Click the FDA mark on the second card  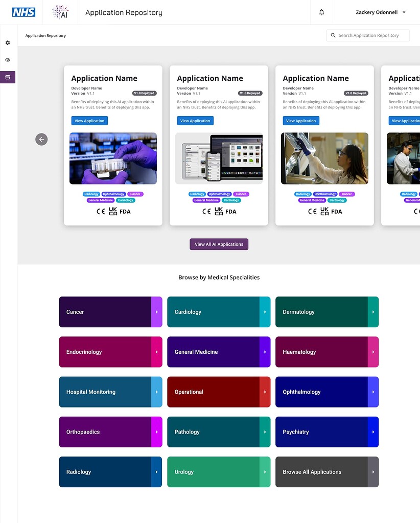[x=230, y=211]
